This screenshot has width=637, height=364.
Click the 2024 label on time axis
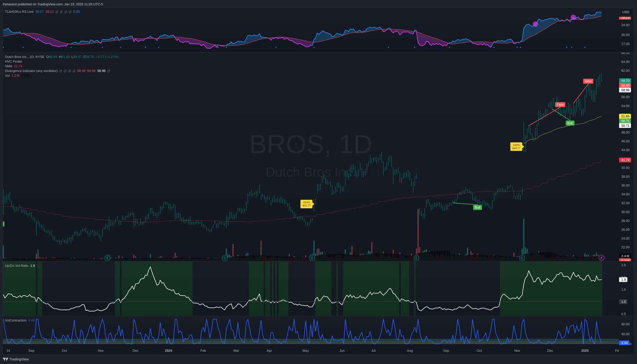click(x=168, y=351)
